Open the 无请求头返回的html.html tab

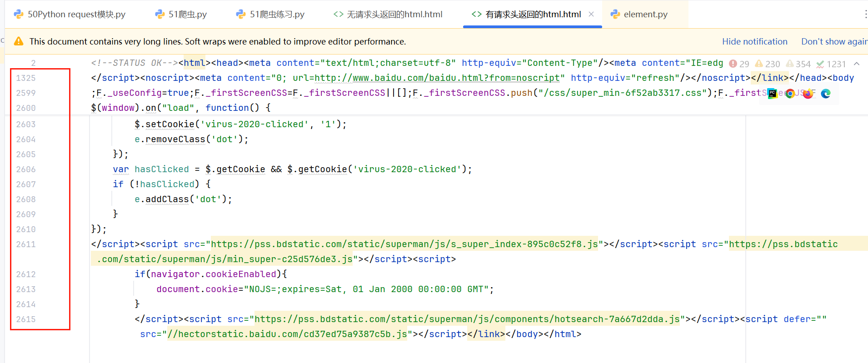[x=388, y=14]
